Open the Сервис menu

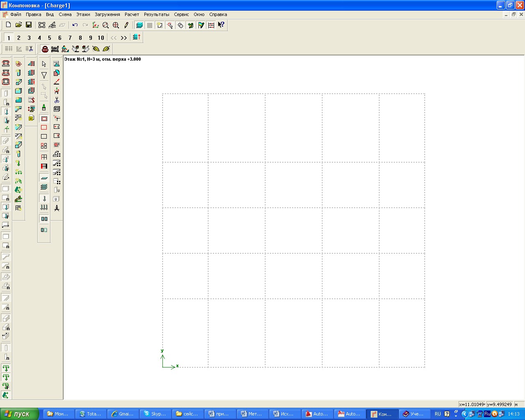[x=181, y=14]
